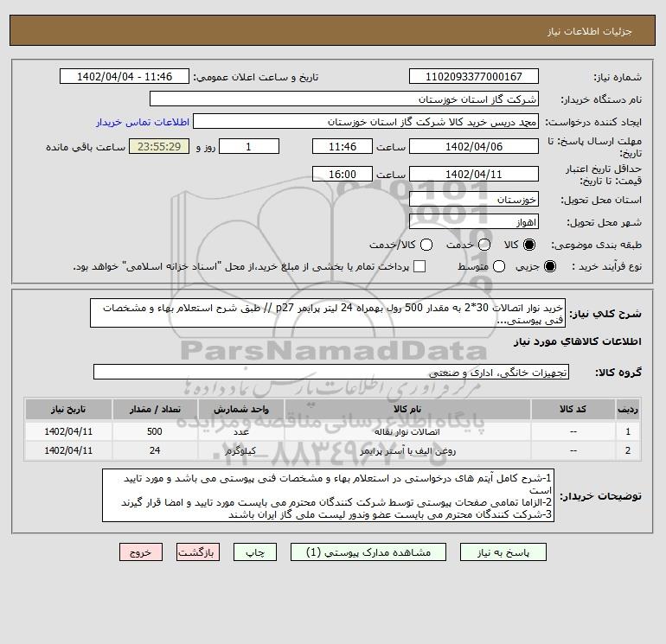This screenshot has height=644, width=666.
Task: Click the buyer organization name field
Action: [344, 99]
